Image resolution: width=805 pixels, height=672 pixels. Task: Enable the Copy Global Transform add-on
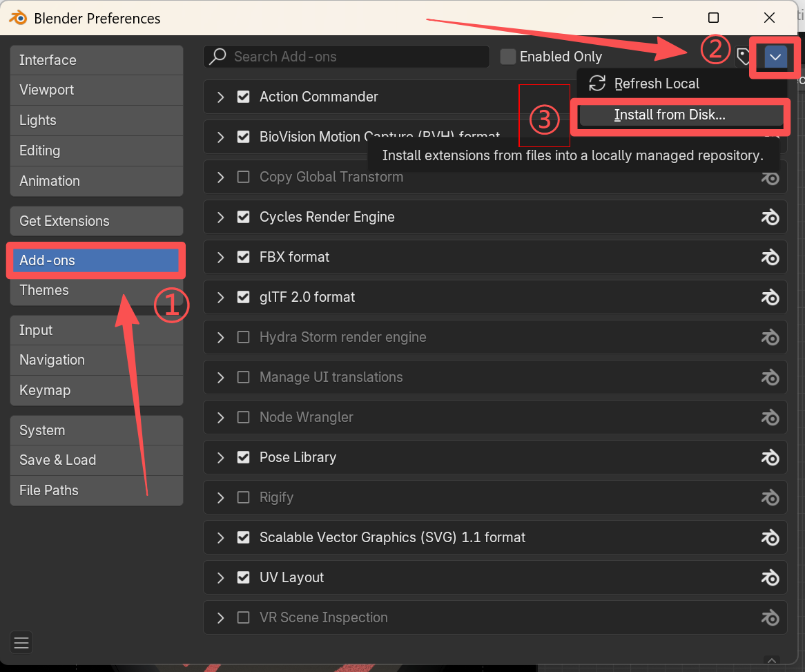[x=243, y=177]
